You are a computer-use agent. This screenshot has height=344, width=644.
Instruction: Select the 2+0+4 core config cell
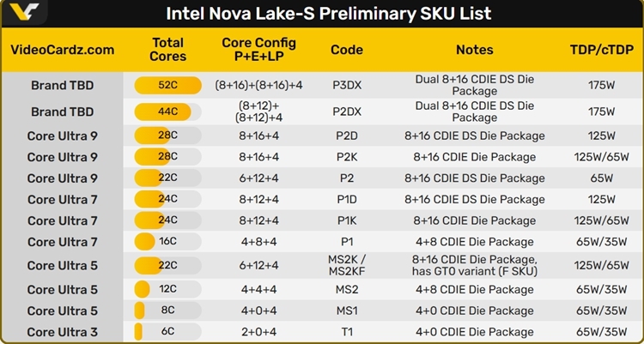(258, 332)
